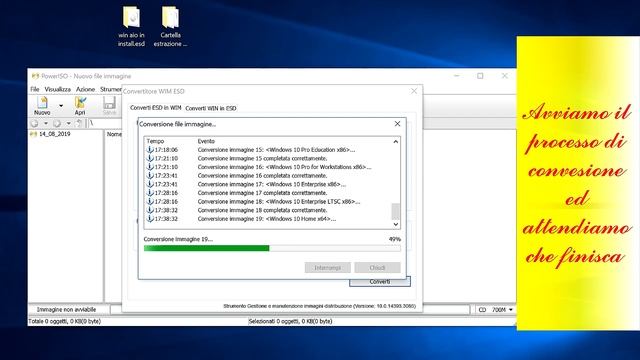Image resolution: width=640 pixels, height=360 pixels.
Task: Click the path input field in PowerISO
Action: pos(104,123)
